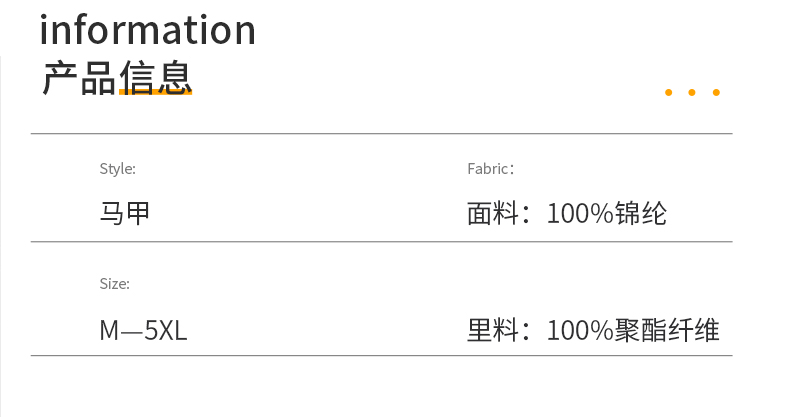
Task: Click the orange underline beneath 信息
Action: click(156, 92)
